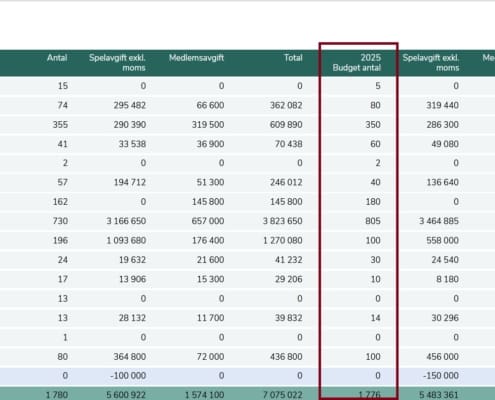Select the cell showing 66 600
The image size is (495, 400).
click(x=210, y=105)
